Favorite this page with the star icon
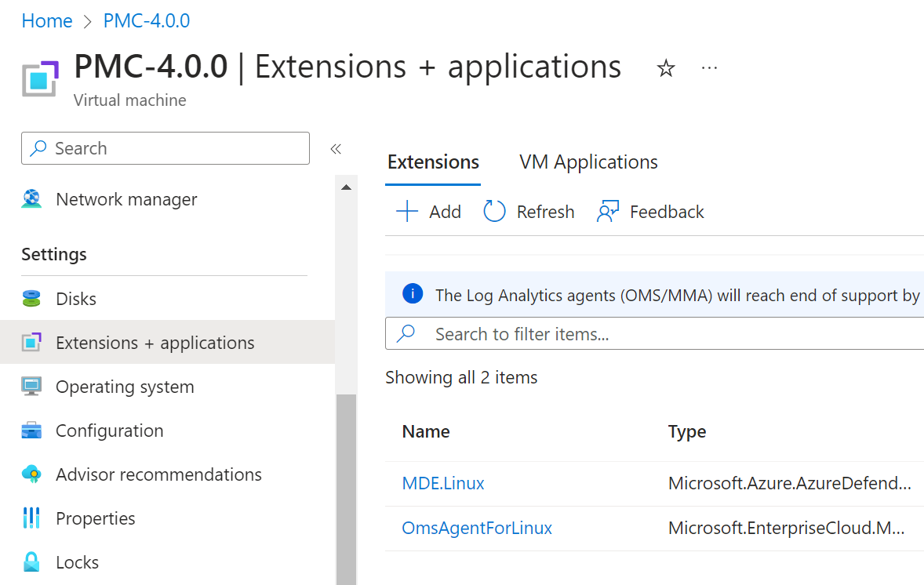The image size is (924, 585). 665,69
